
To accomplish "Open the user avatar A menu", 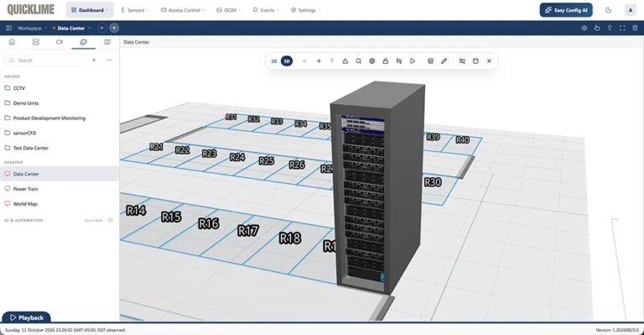I will point(631,10).
